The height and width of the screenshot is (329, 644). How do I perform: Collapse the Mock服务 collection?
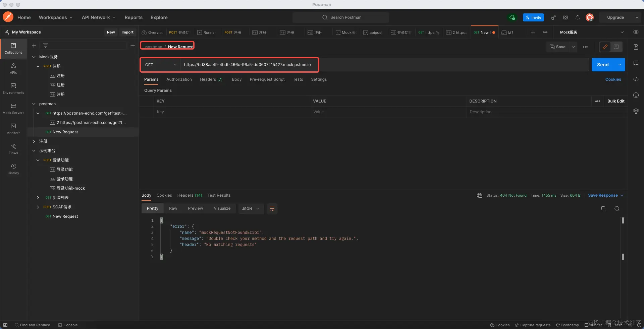[x=34, y=57]
